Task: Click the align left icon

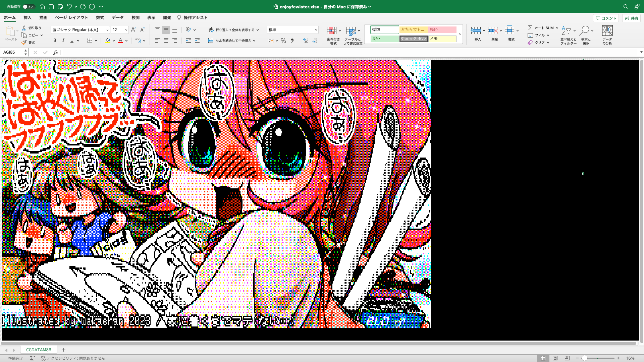Action: click(157, 40)
